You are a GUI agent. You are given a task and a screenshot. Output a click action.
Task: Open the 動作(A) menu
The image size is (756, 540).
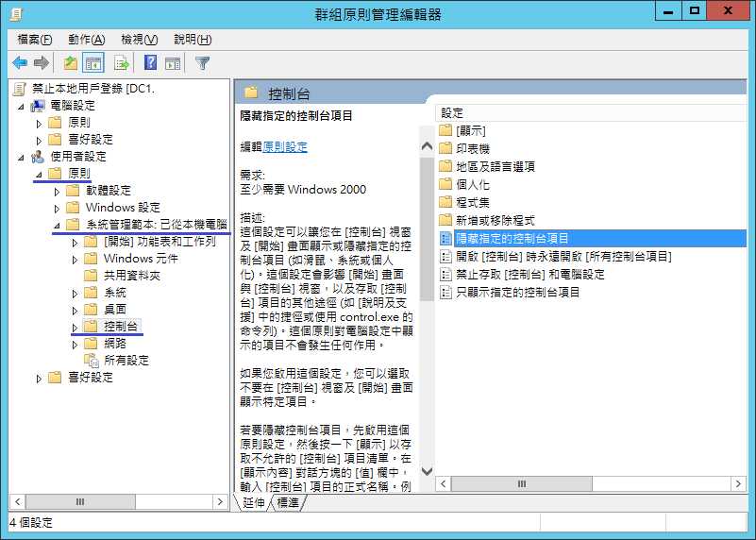point(86,40)
